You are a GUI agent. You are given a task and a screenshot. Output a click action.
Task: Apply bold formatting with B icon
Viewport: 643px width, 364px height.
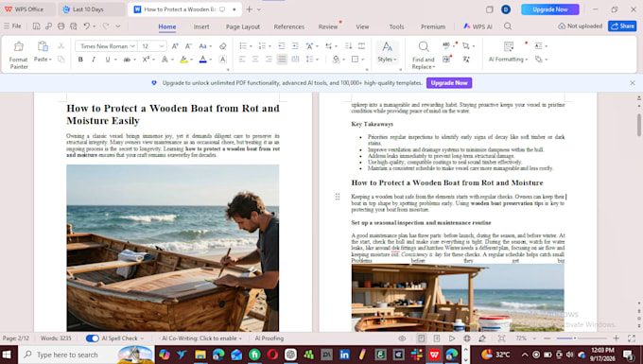click(80, 60)
